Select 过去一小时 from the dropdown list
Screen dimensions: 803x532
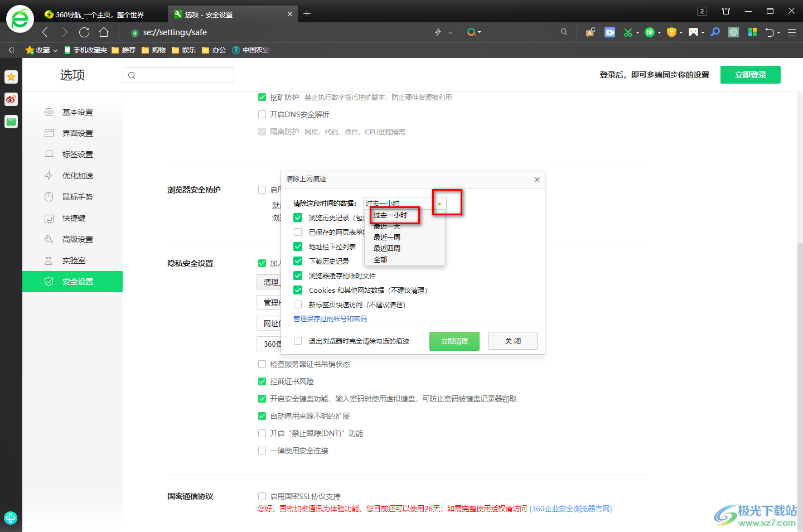pyautogui.click(x=390, y=215)
